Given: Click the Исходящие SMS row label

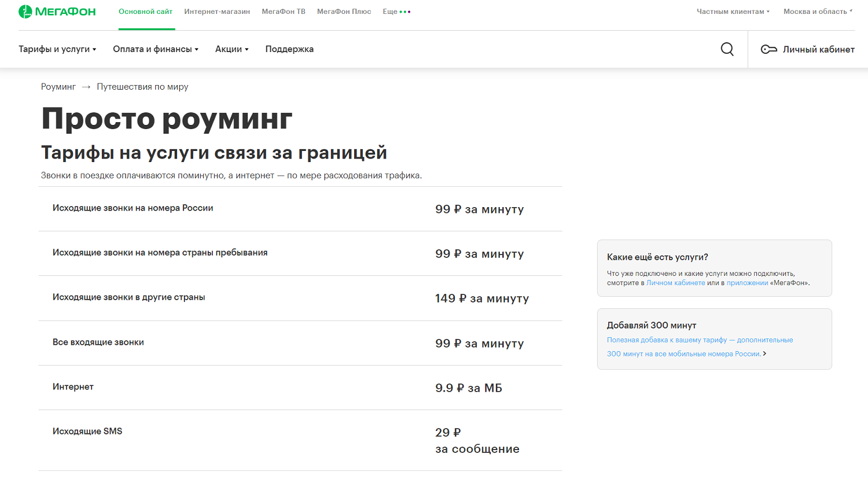Looking at the screenshot, I should tap(87, 431).
